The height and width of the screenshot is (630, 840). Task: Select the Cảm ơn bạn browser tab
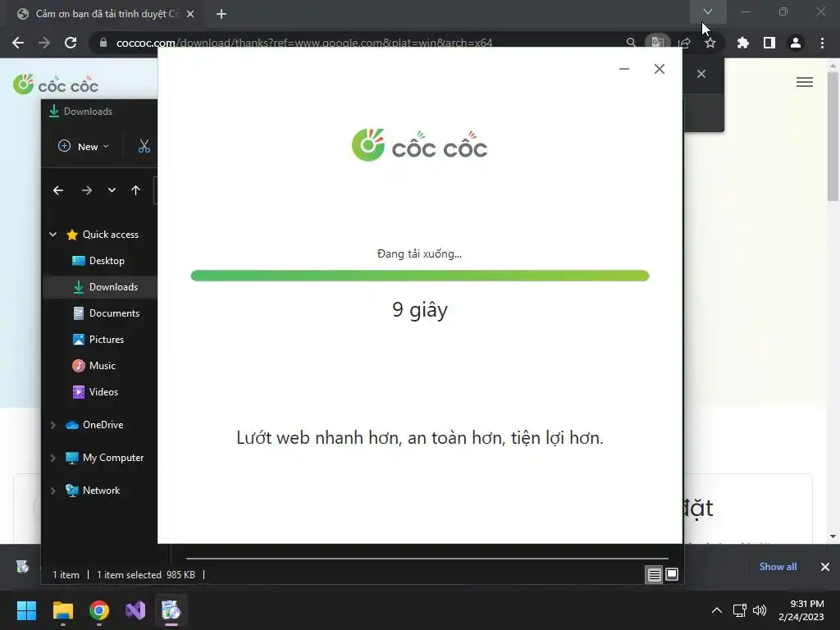[106, 14]
